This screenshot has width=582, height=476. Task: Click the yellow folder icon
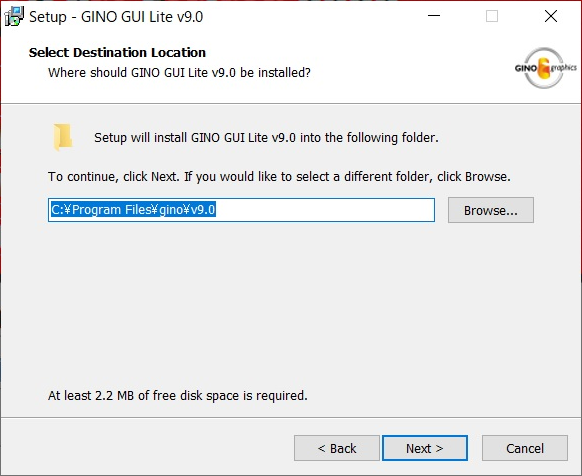click(x=63, y=137)
